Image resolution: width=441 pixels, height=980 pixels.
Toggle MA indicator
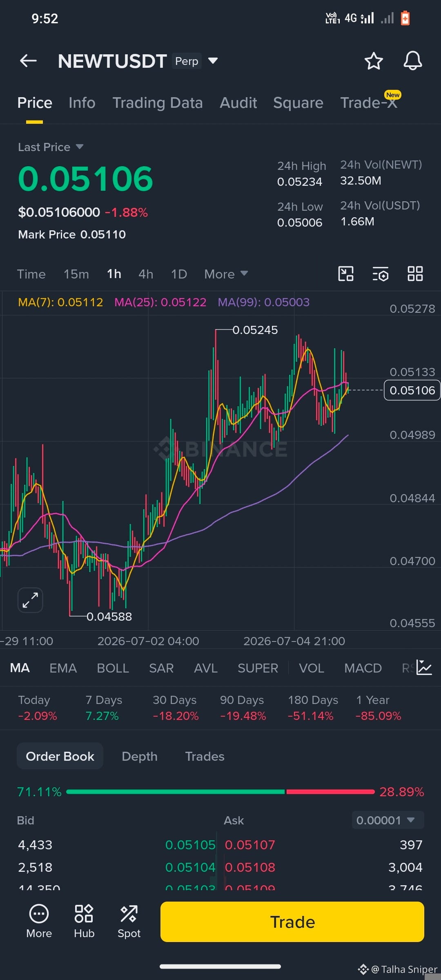pos(20,668)
